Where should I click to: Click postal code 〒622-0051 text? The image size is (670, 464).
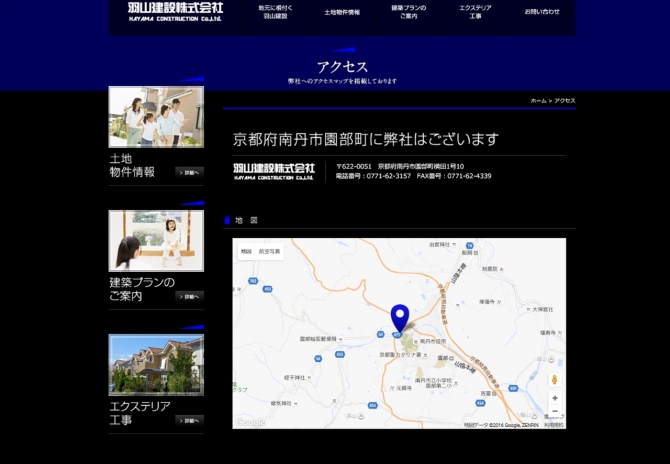coord(353,166)
